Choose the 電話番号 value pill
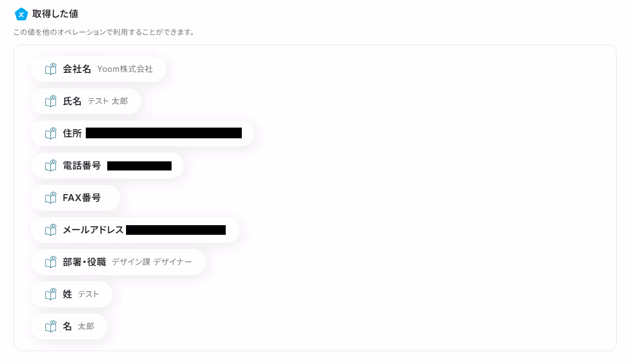630x364 pixels. [x=107, y=166]
